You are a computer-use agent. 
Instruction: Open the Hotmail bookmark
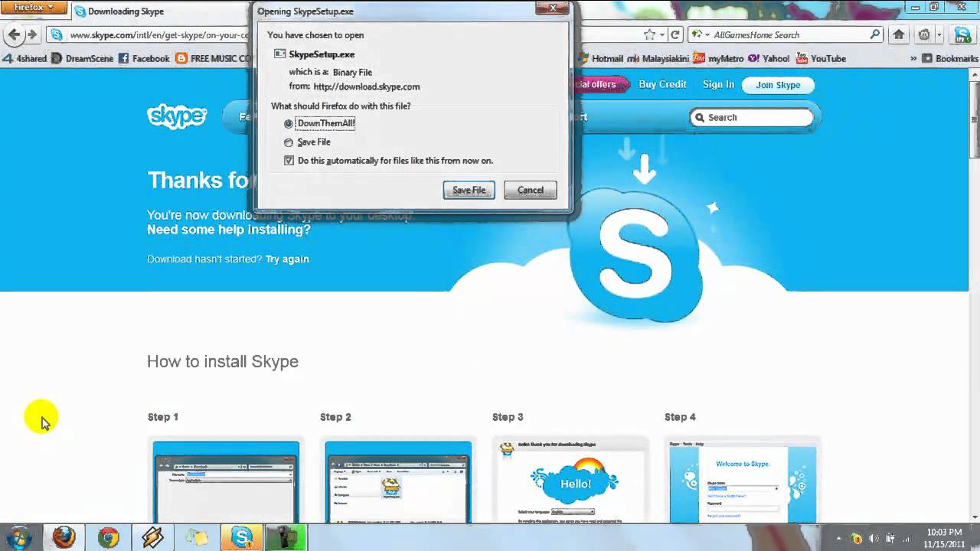601,58
